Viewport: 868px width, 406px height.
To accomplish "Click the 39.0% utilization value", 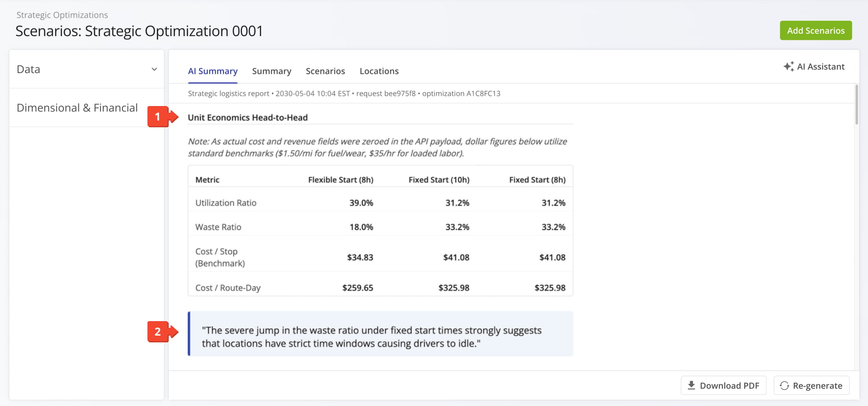I will pyautogui.click(x=361, y=203).
